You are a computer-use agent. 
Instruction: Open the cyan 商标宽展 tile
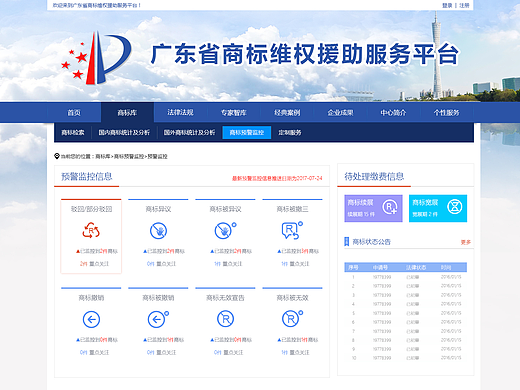(438, 208)
